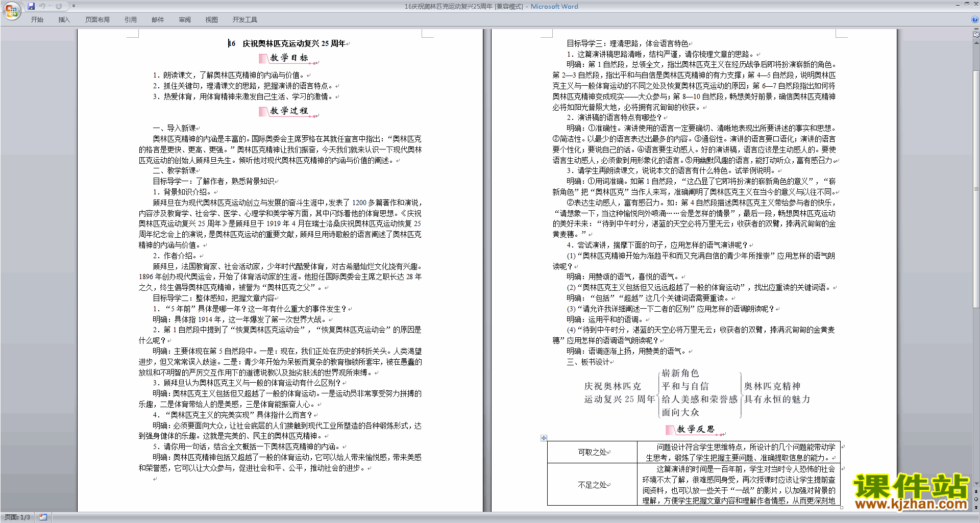Viewport: 980px width, 523px height.
Task: Click the 不足之处 table cell
Action: click(592, 485)
